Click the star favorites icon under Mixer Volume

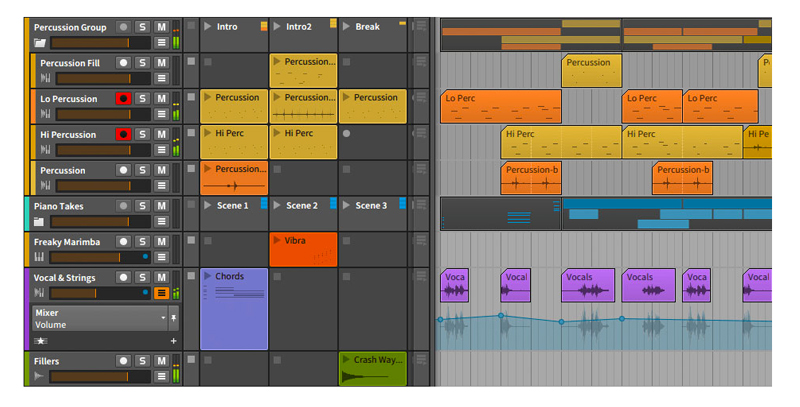(x=40, y=341)
